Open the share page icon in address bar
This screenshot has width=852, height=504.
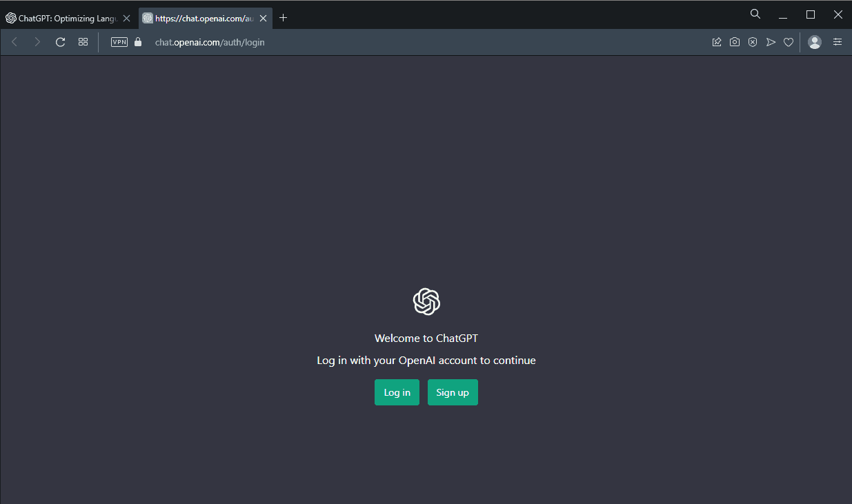(717, 42)
